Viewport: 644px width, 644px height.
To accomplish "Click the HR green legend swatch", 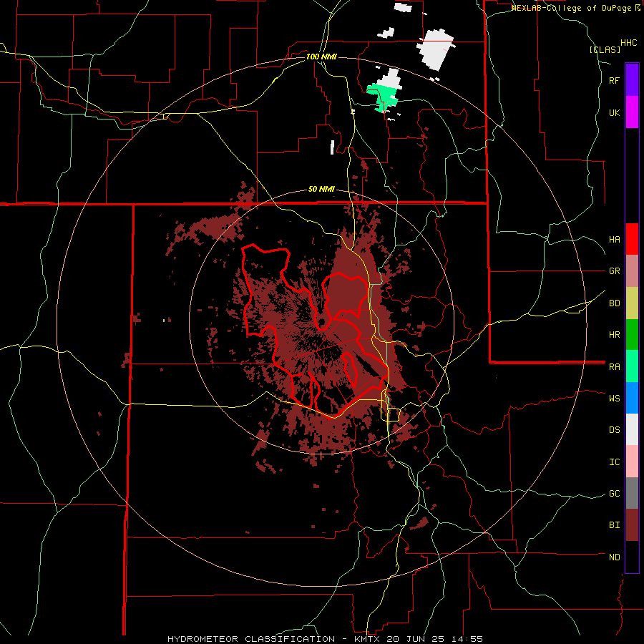I will pyautogui.click(x=632, y=334).
